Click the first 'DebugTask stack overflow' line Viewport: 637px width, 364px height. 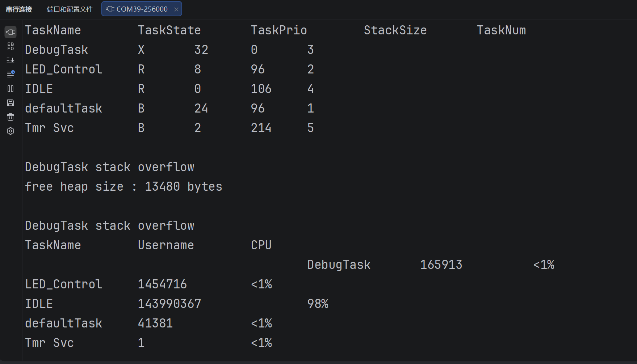tap(109, 167)
